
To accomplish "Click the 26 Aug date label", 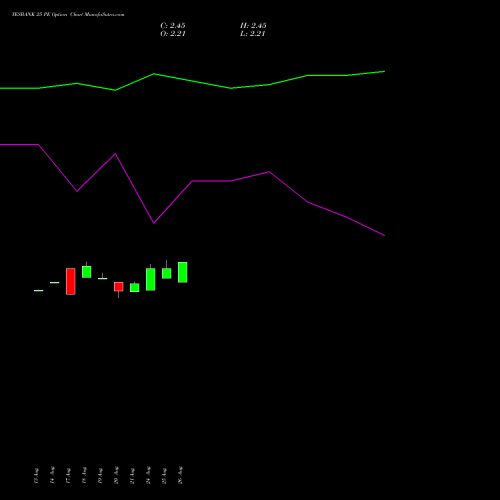I will (180, 475).
